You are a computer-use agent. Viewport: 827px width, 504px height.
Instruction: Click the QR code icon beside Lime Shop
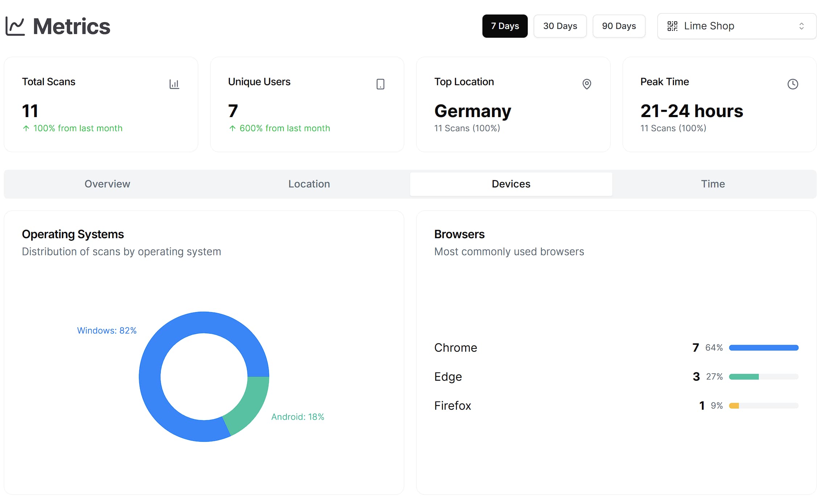tap(672, 26)
